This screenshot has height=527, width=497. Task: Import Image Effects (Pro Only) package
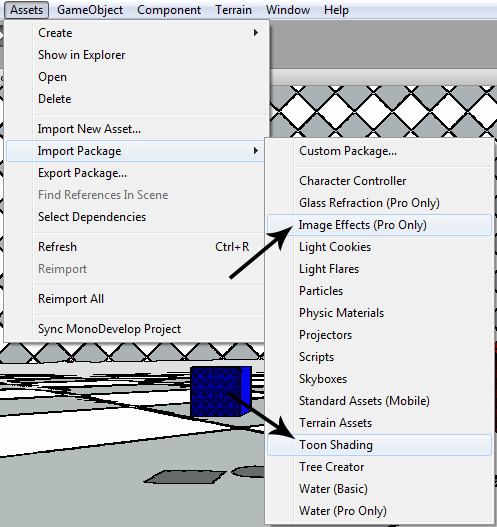[x=379, y=225]
